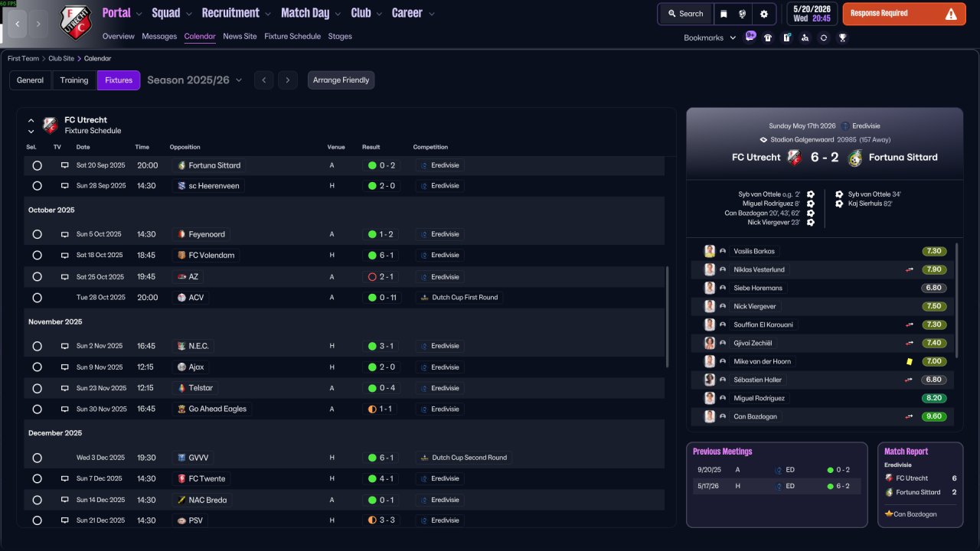Screen dimensions: 980x551
Task: Open the Search button
Action: [685, 14]
